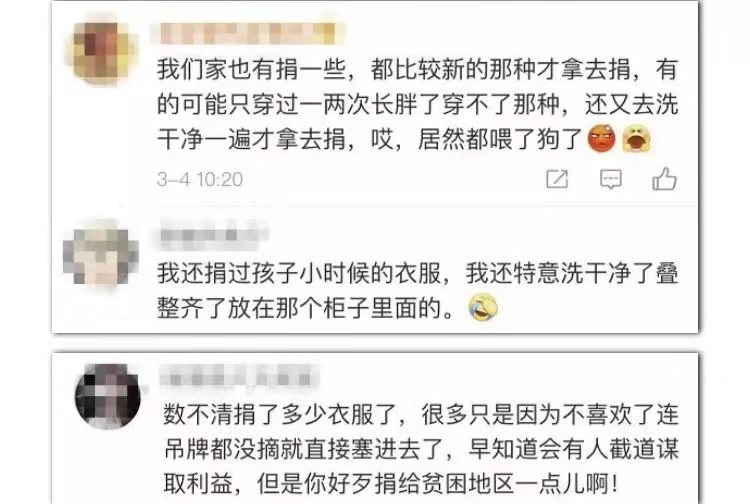Viewport: 750px width, 504px height.
Task: Click the share icon under first comment
Action: pos(557,179)
